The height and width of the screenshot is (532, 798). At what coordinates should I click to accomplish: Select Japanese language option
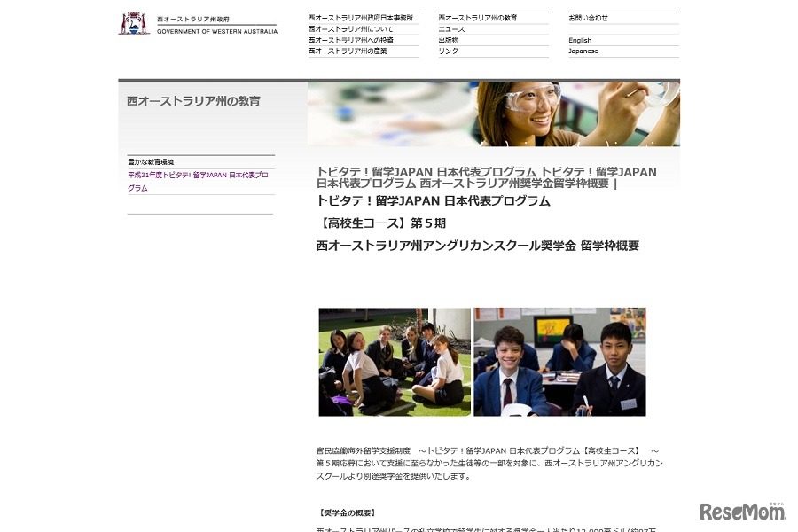[583, 51]
